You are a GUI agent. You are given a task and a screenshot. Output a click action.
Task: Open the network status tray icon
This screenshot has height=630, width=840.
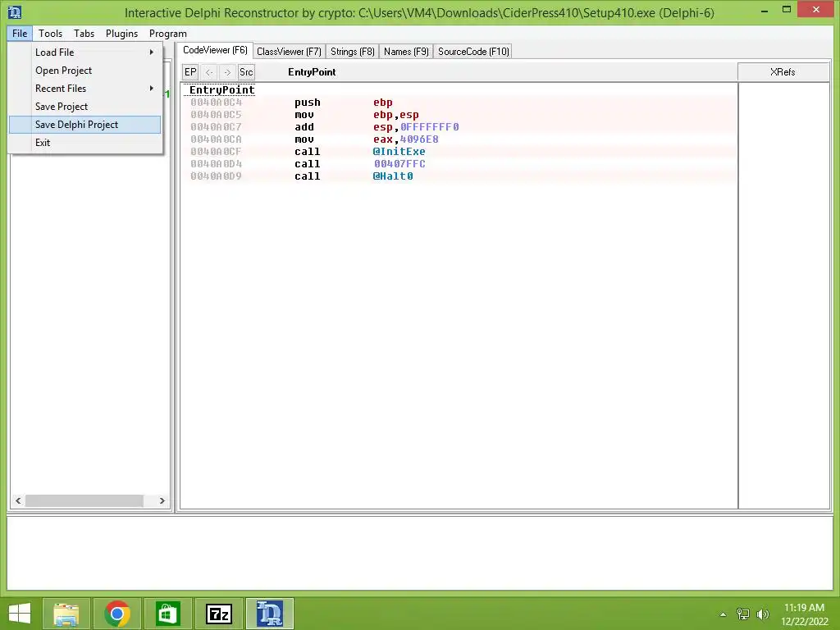743,614
